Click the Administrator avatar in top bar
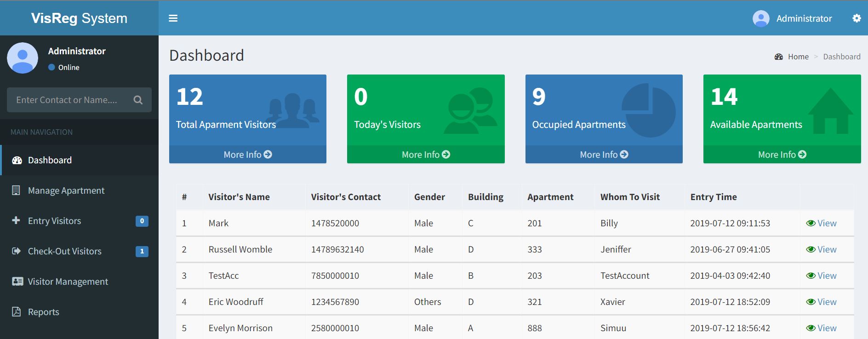This screenshot has height=339, width=868. point(761,18)
